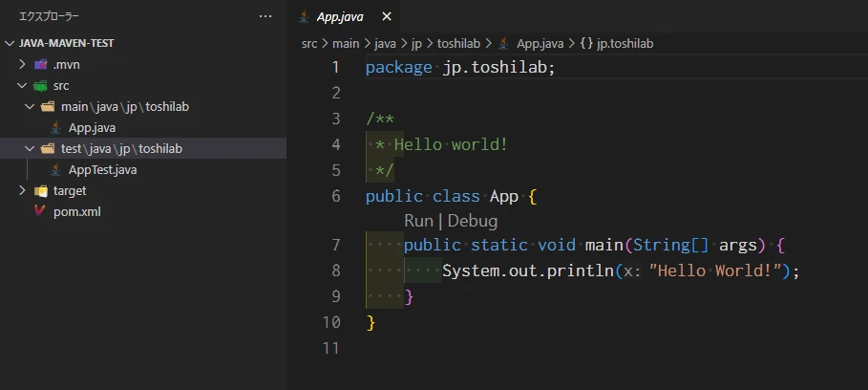Click 'String[]' type on line 7
Viewport: 868px width, 390px height.
pyautogui.click(x=671, y=245)
